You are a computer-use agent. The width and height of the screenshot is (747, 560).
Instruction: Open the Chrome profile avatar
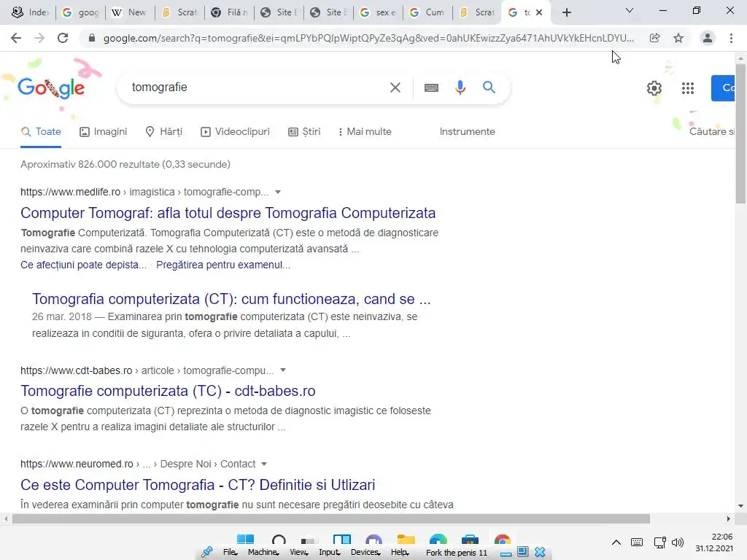pos(708,38)
